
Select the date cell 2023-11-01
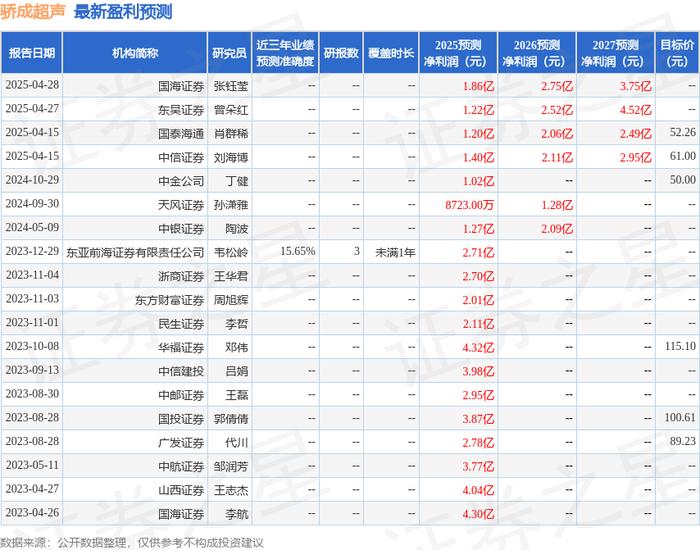(x=32, y=322)
